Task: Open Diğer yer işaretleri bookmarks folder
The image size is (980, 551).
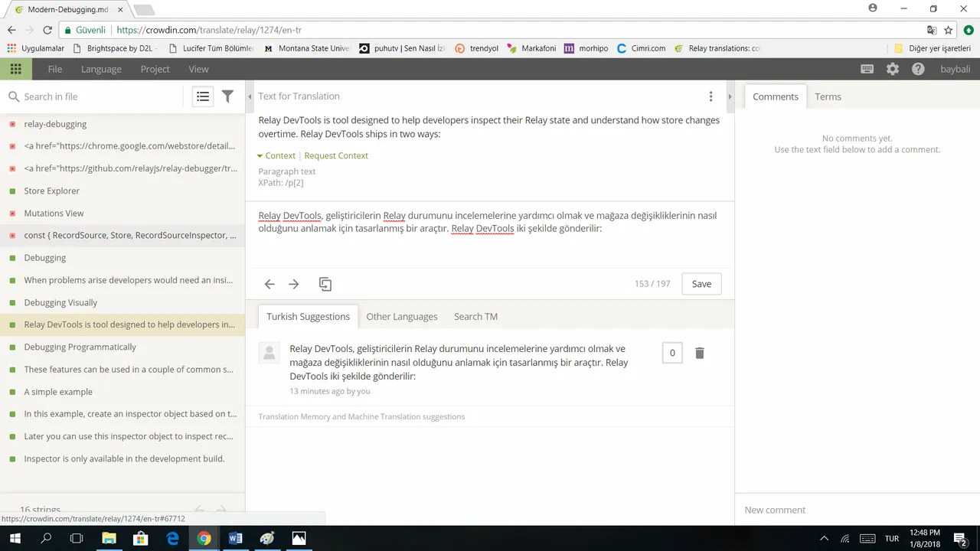Action: pyautogui.click(x=932, y=48)
